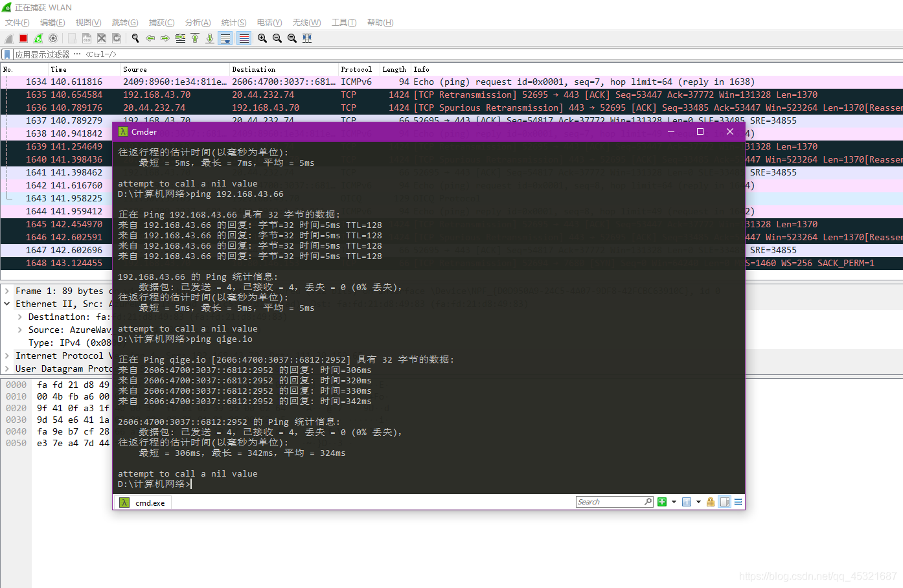Expand the Source AzureWav field
This screenshot has height=588, width=903.
pyautogui.click(x=20, y=330)
